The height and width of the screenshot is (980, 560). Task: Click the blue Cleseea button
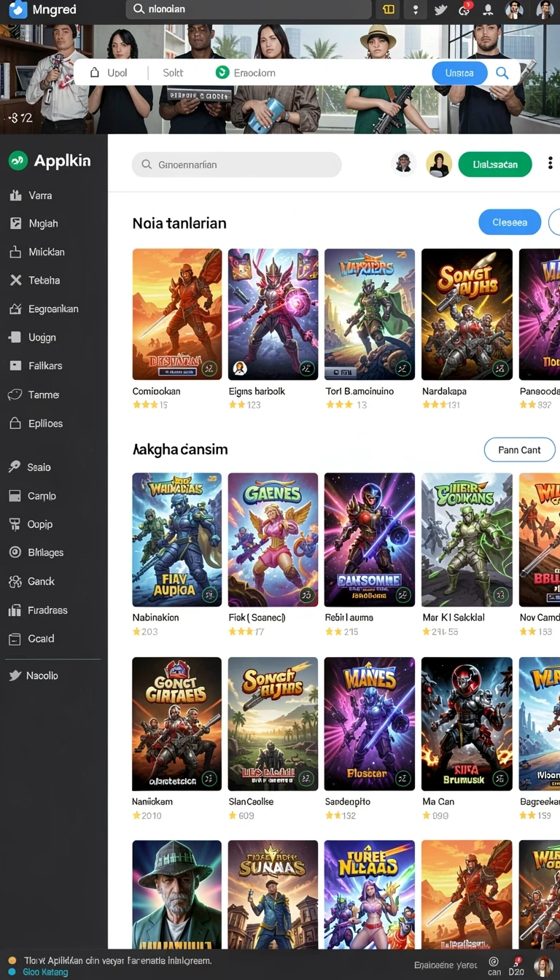coord(510,222)
